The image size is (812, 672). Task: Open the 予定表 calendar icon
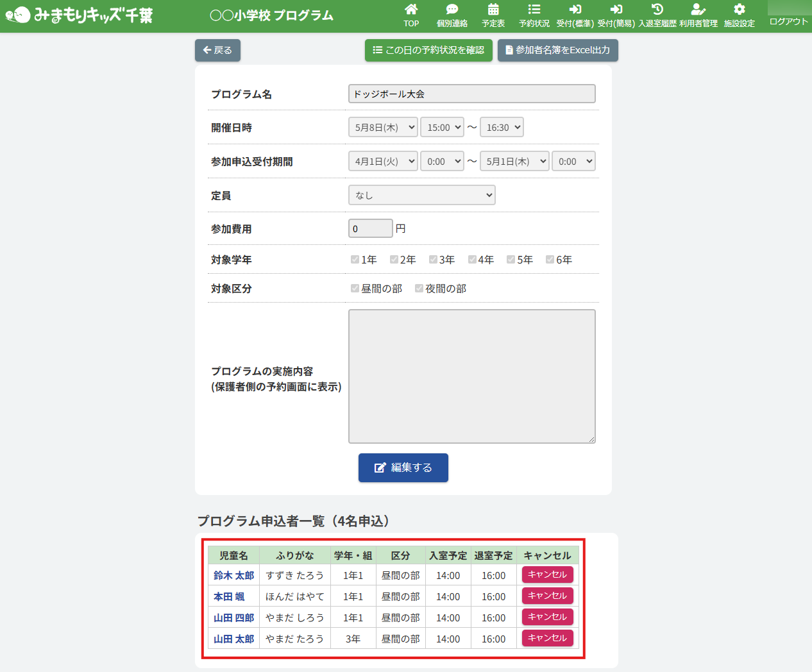point(493,10)
